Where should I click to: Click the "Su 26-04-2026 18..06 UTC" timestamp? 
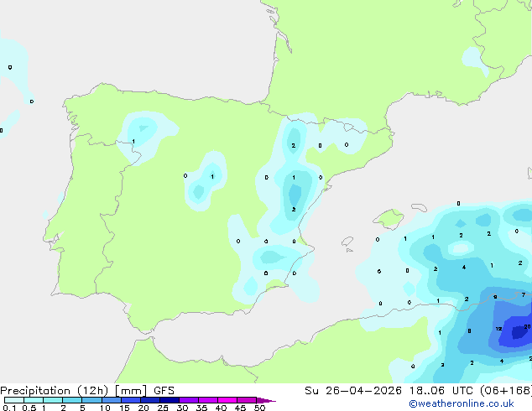tap(389, 391)
